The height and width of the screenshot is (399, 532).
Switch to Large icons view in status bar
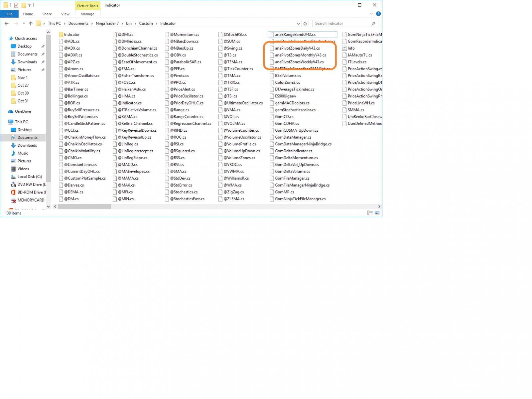click(377, 213)
